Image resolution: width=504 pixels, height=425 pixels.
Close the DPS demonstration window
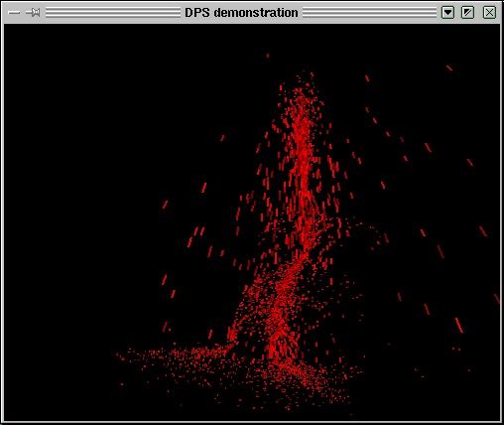(489, 13)
